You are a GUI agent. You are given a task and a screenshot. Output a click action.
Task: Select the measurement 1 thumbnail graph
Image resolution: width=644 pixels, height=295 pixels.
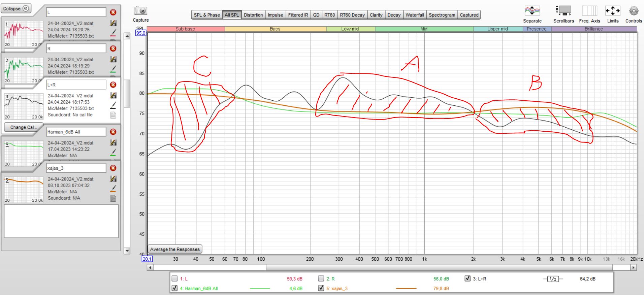coord(24,34)
